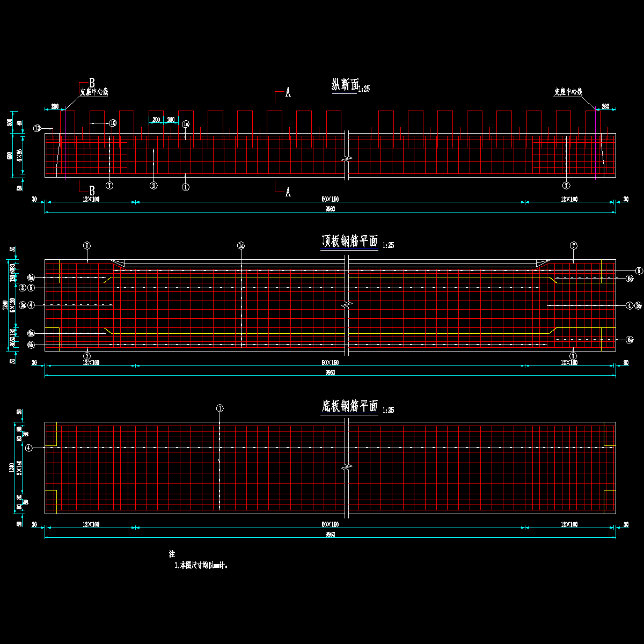Click section mark A above the longitudinal section
Viewport: 644px width, 644px height.
[x=288, y=93]
